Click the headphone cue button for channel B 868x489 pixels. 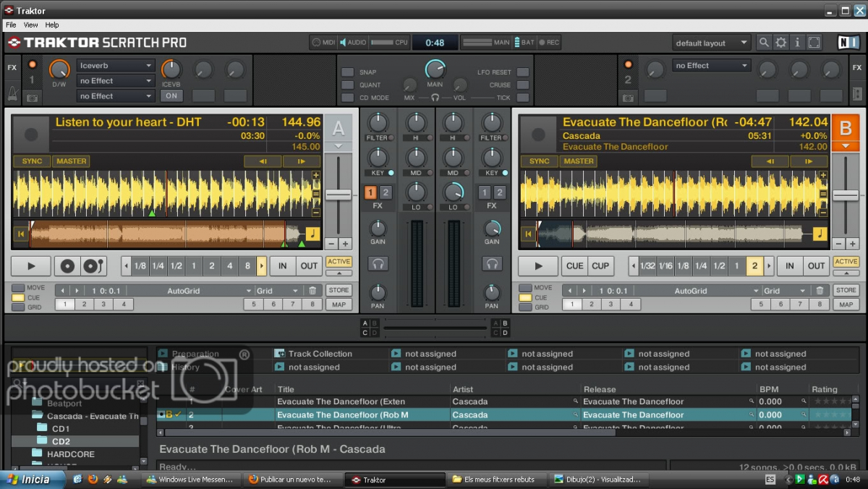coord(492,263)
